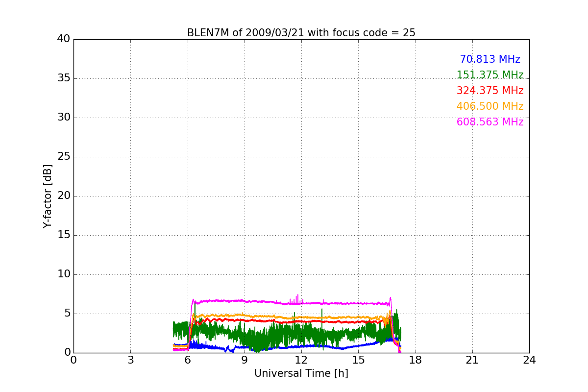Viewport: 588px width, 392px height.
Task: Select the 70.813 MHz legend label
Action: (x=490, y=59)
